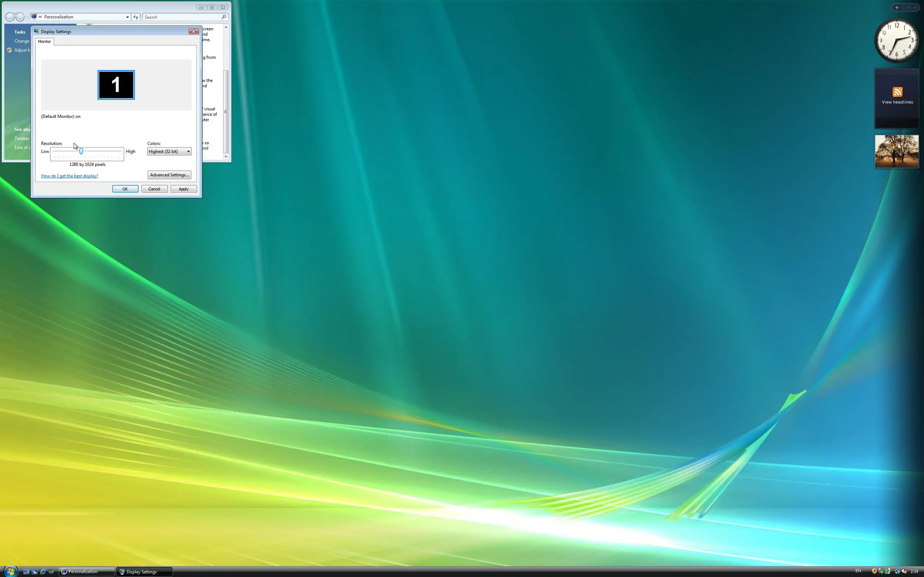Click Show Desktop quick launch icon

(x=26, y=572)
